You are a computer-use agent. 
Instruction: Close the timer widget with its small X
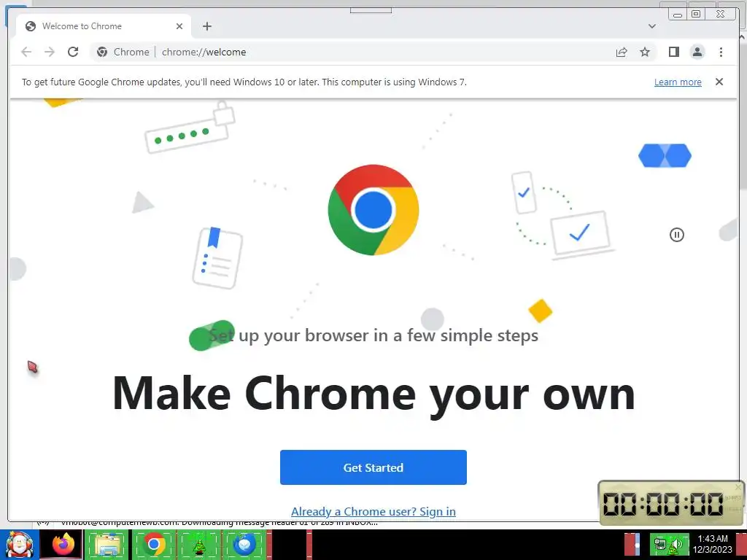[738, 486]
